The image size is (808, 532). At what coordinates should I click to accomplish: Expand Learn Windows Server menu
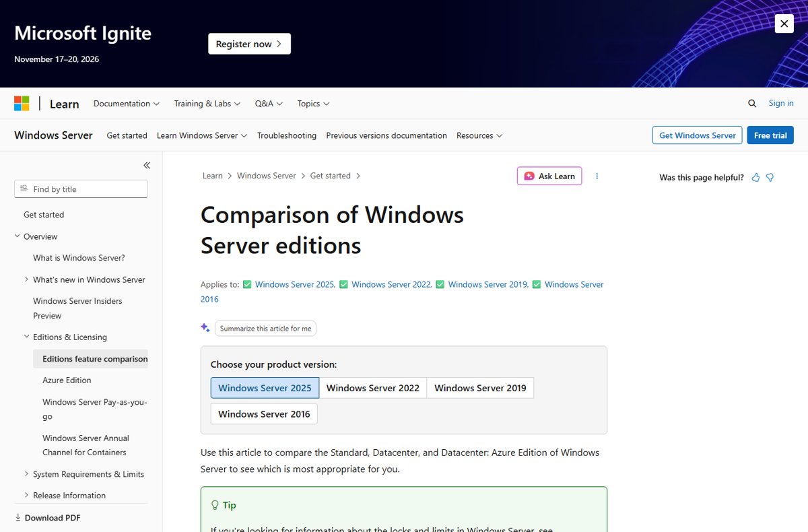point(202,135)
